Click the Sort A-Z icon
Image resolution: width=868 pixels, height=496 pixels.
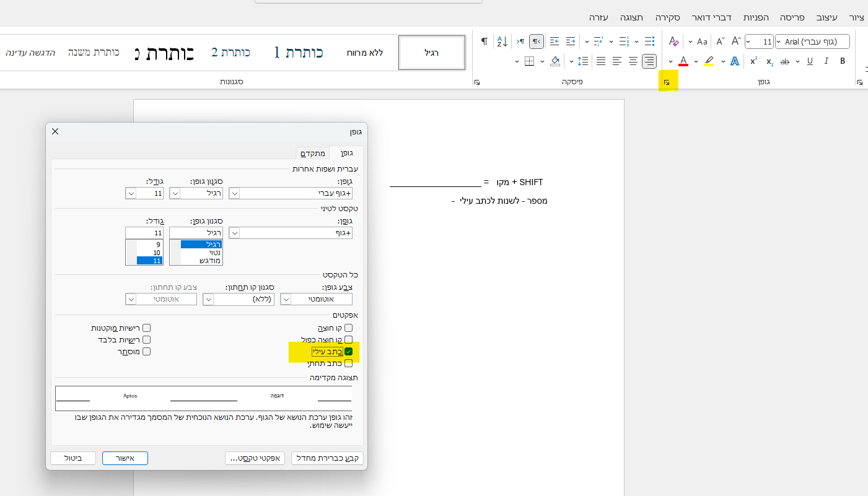point(502,41)
